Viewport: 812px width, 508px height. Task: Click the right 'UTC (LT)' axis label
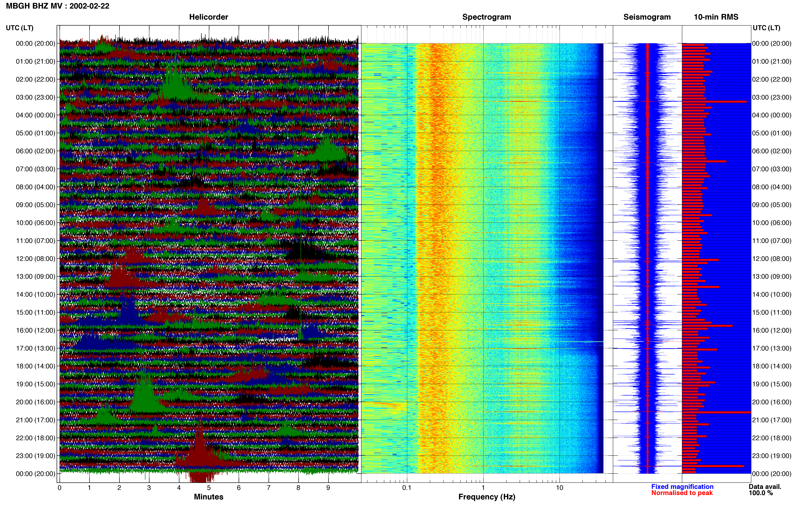pyautogui.click(x=766, y=28)
